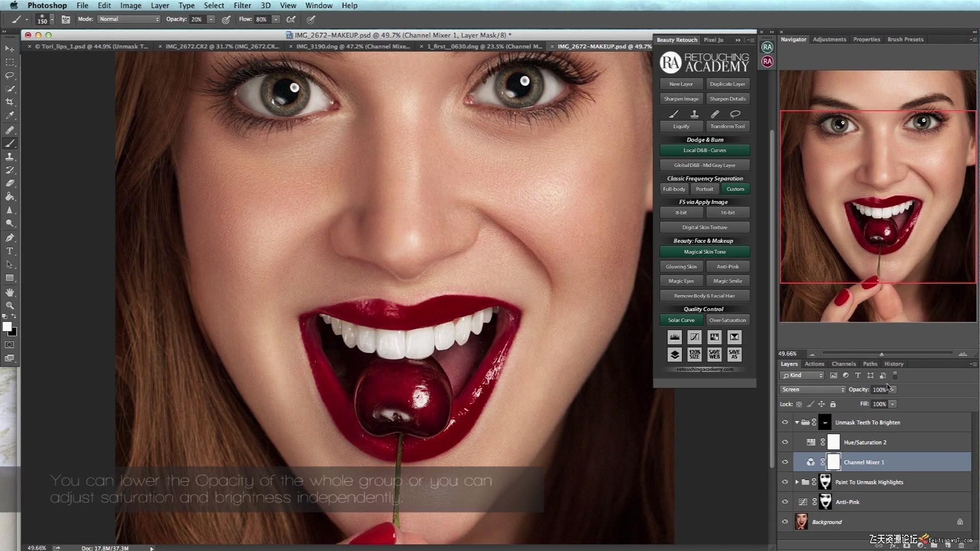Open the Filter menu
Viewport: 980px width, 551px height.
tap(242, 6)
